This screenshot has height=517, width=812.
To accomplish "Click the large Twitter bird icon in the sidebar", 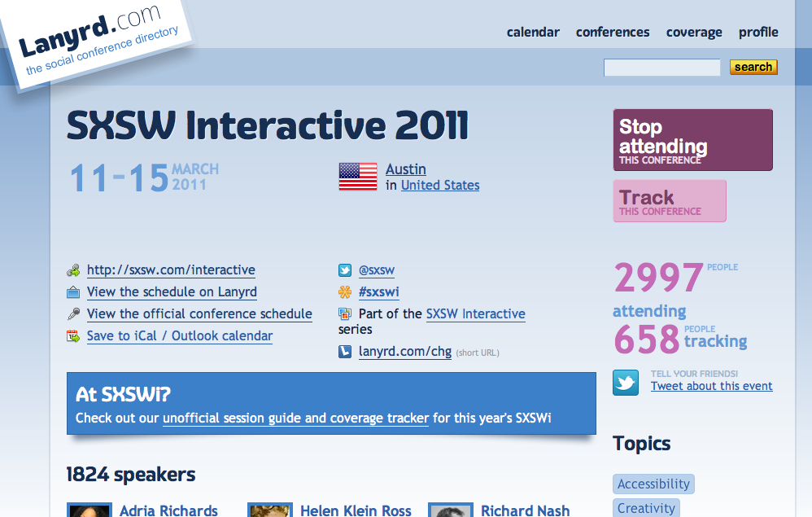I will [x=626, y=383].
